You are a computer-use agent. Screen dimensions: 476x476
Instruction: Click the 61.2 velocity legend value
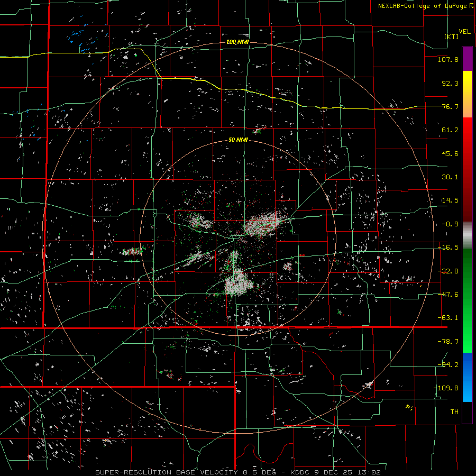pos(450,130)
